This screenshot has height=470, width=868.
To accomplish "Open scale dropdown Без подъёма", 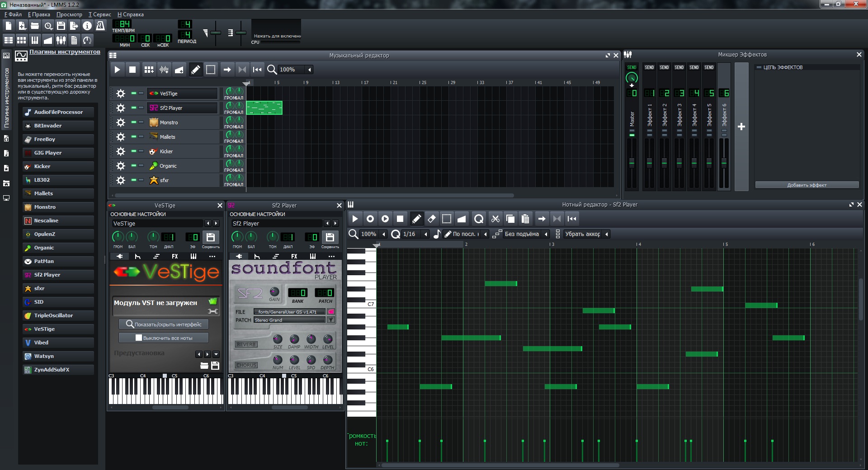I will click(526, 234).
